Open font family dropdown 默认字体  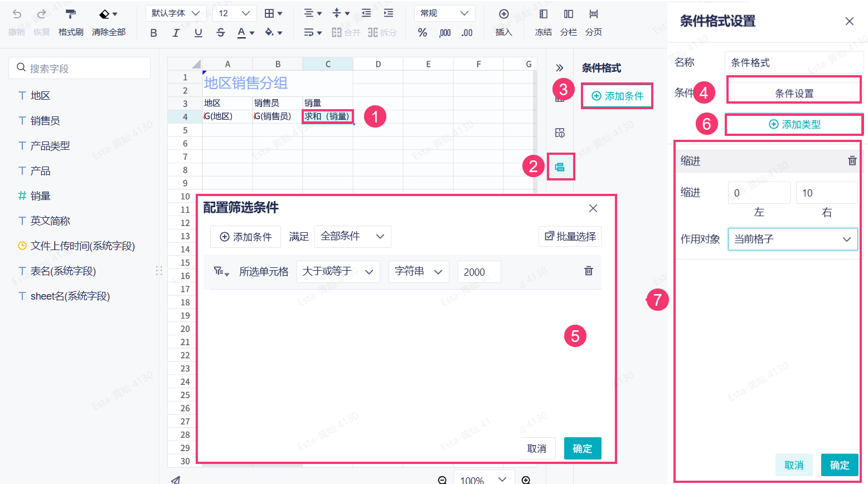pos(176,13)
